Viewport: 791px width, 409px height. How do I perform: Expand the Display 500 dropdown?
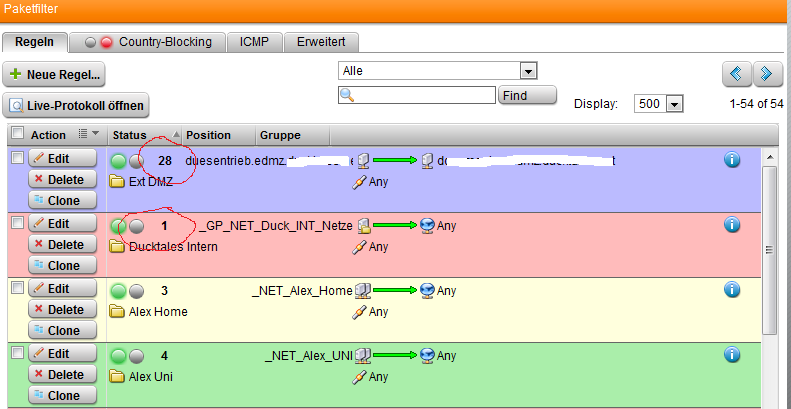(x=674, y=104)
